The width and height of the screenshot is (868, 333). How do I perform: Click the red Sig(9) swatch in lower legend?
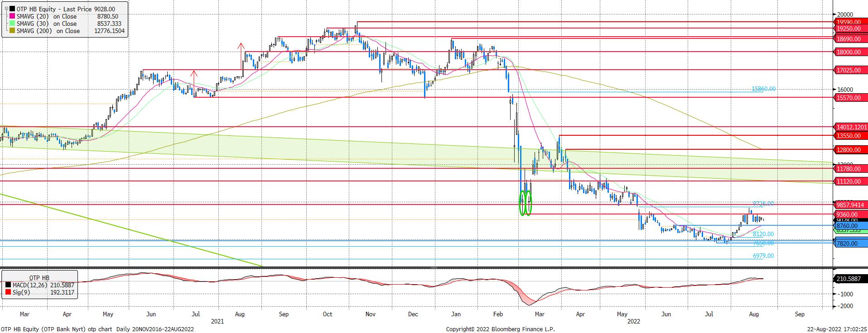8,293
